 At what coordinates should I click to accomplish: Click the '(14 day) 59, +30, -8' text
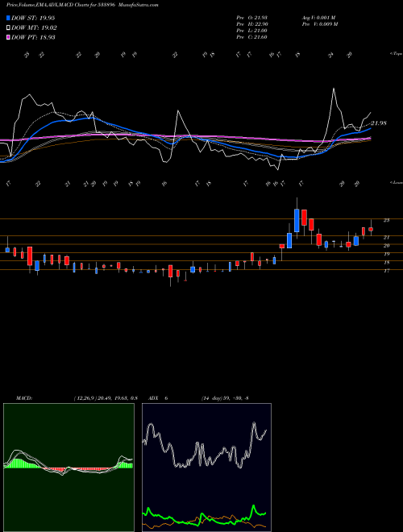click(x=225, y=398)
